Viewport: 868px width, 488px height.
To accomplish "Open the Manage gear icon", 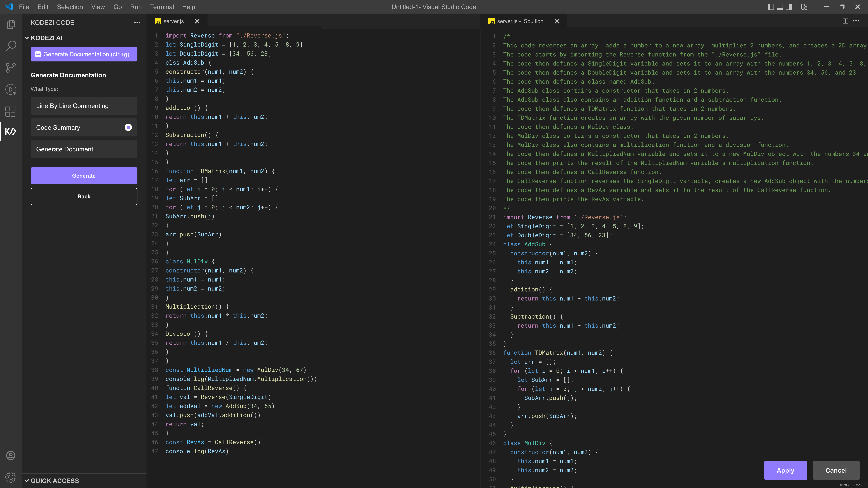I will click(11, 477).
